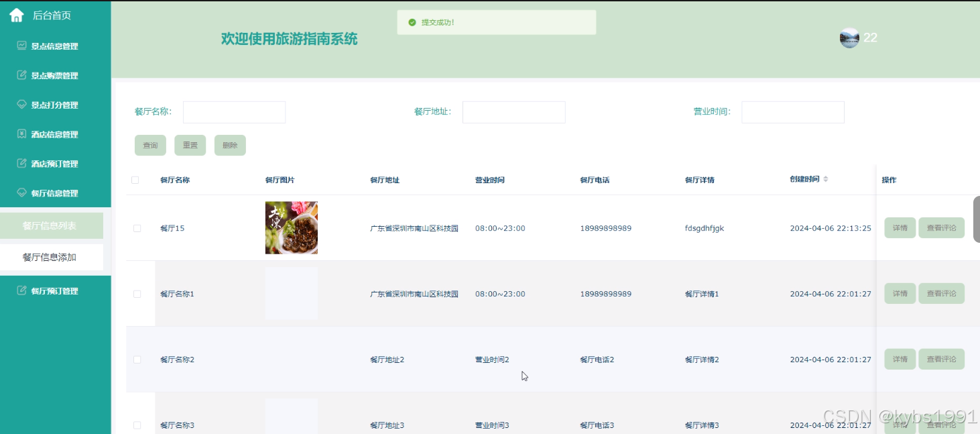Toggle the select-all checkbox in table header
This screenshot has height=434, width=980.
(x=135, y=180)
